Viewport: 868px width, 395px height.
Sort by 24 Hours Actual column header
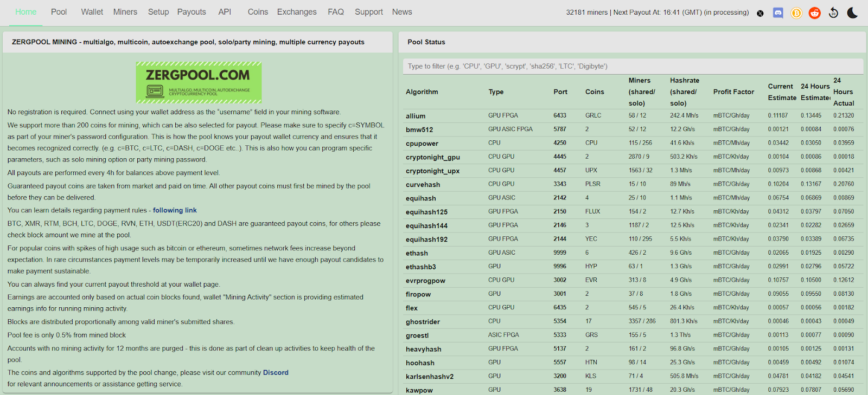click(x=844, y=92)
